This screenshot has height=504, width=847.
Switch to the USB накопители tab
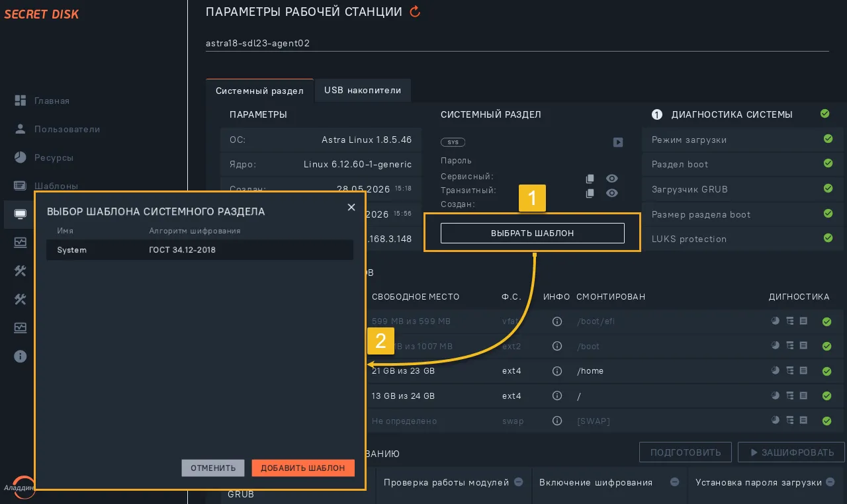[363, 90]
